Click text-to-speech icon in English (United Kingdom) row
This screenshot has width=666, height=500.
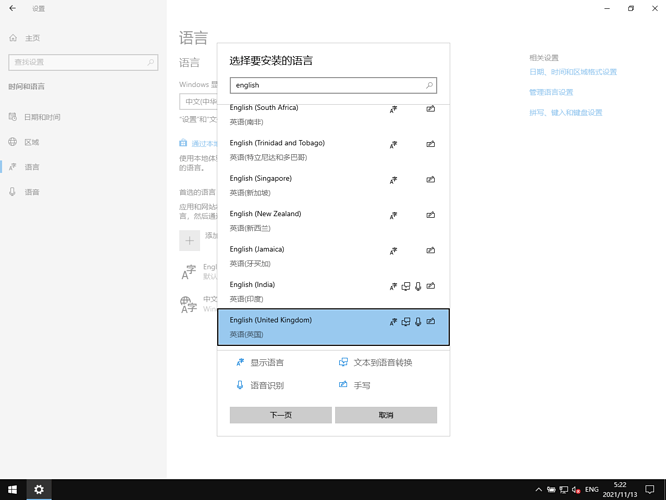pyautogui.click(x=406, y=322)
